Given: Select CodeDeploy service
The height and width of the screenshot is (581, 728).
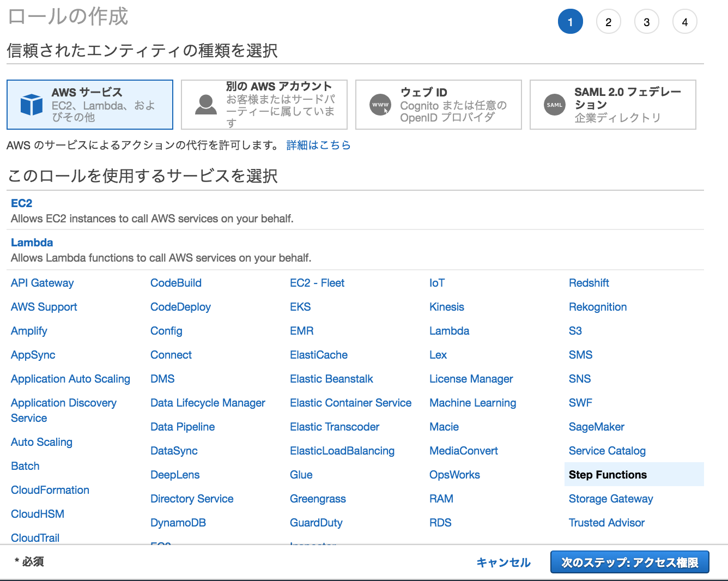Looking at the screenshot, I should (180, 307).
